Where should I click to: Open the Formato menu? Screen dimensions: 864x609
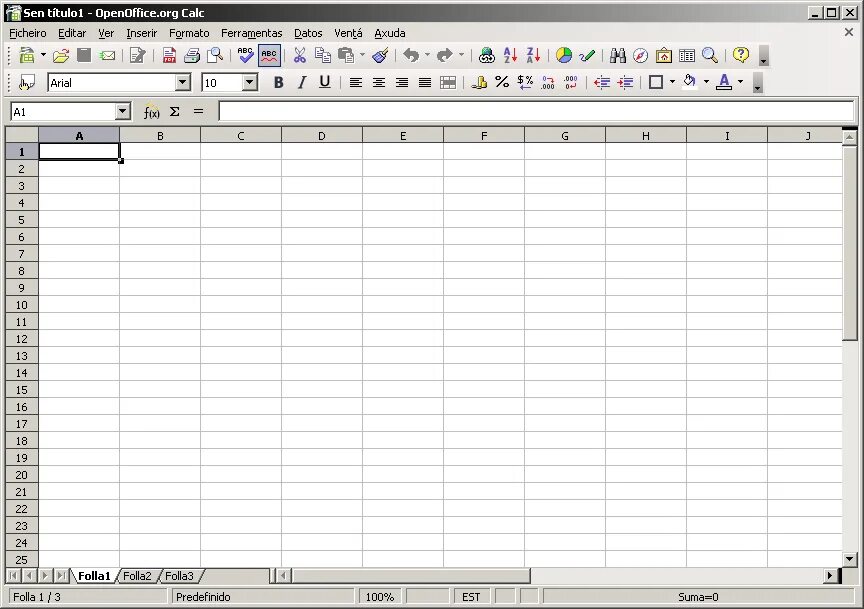[189, 33]
